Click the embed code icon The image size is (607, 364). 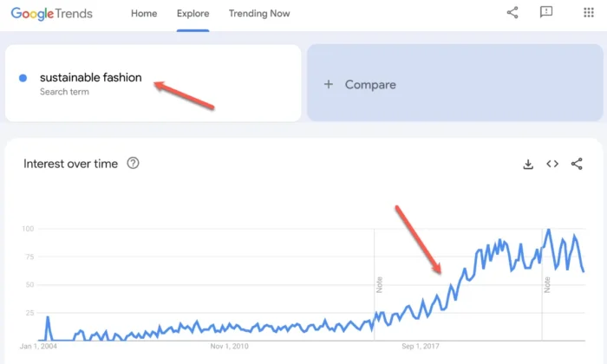coord(552,164)
